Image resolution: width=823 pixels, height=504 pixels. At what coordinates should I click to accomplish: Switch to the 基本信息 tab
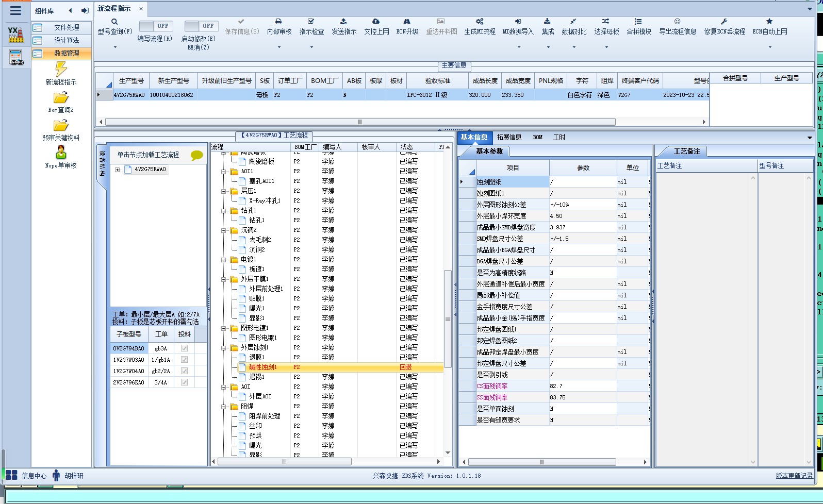point(474,138)
